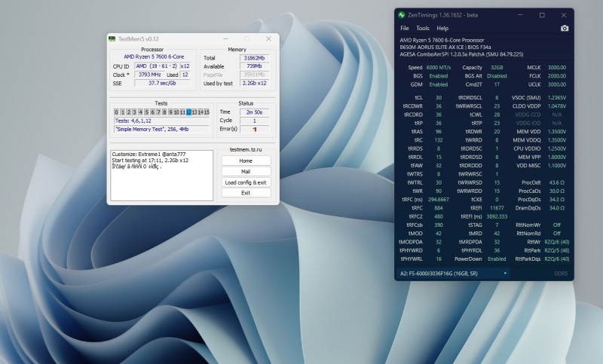Click Load config & exit button
The width and height of the screenshot is (603, 364).
click(246, 182)
